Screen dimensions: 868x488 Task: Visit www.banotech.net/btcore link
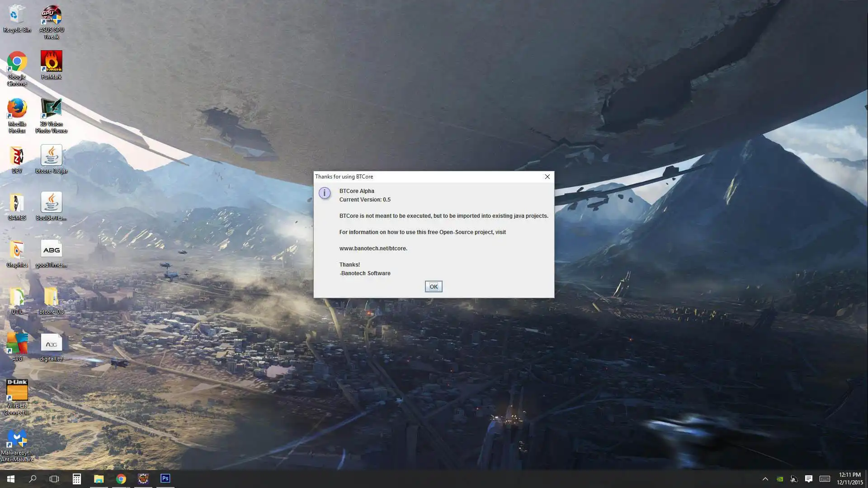point(373,249)
